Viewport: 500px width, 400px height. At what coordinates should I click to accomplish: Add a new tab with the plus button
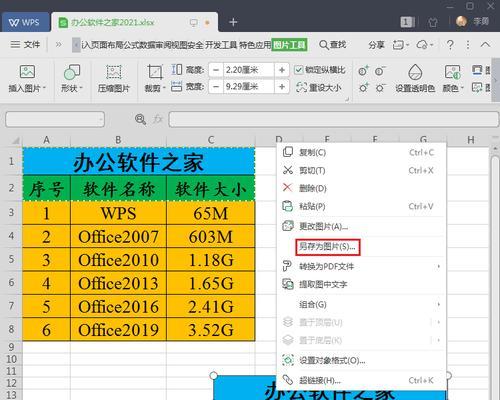(x=233, y=22)
